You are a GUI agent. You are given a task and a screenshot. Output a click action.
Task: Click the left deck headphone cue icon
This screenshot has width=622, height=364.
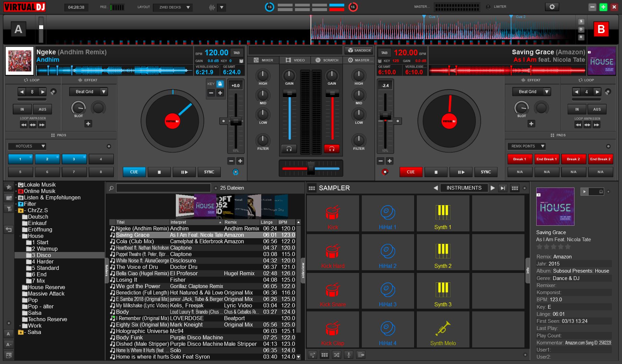tap(289, 149)
